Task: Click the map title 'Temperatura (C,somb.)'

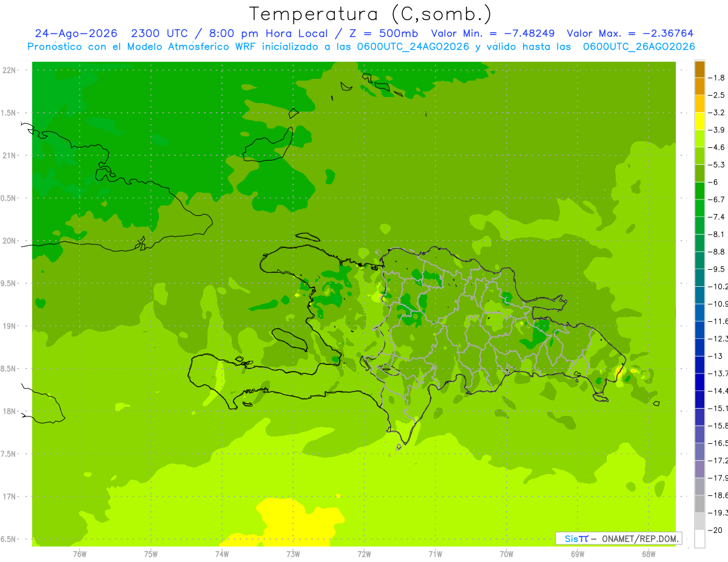Action: click(371, 14)
